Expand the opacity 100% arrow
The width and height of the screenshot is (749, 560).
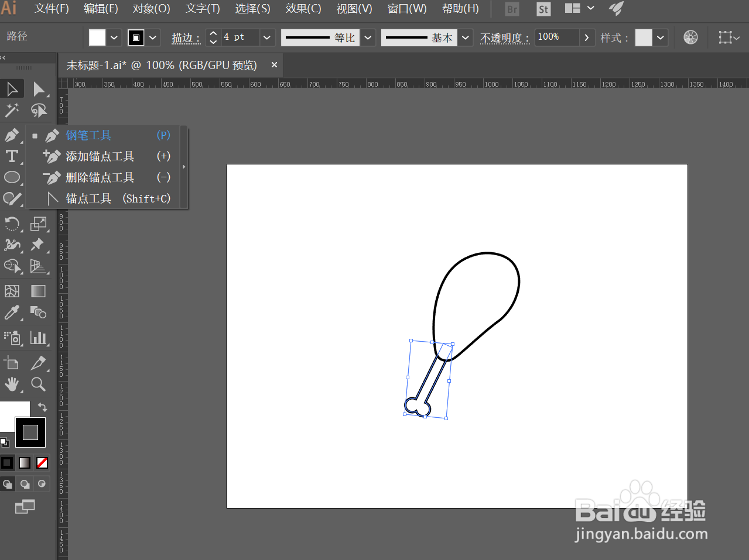click(587, 37)
